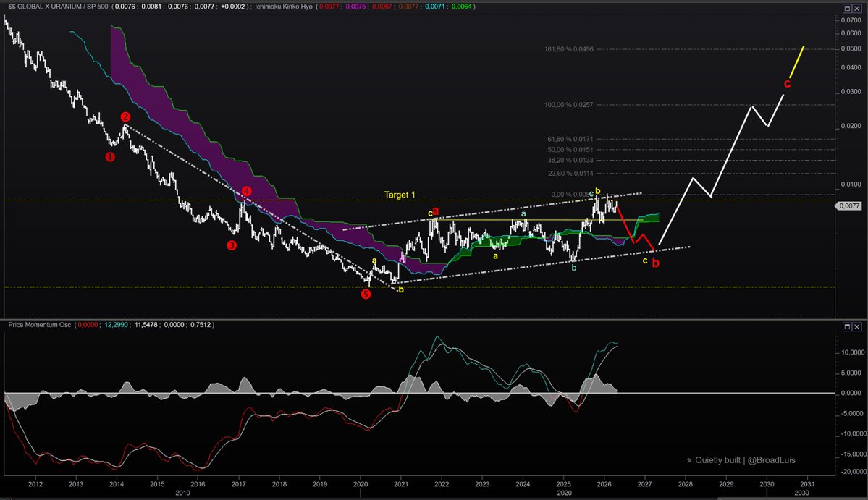Select red circled wave 2 marker
Image resolution: width=868 pixels, height=500 pixels.
[126, 116]
